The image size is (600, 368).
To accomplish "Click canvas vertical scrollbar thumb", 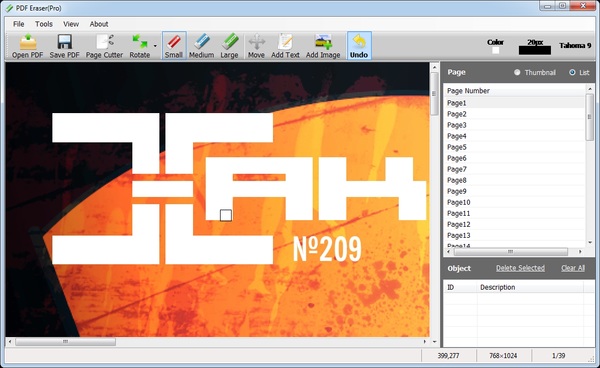I will (434, 94).
